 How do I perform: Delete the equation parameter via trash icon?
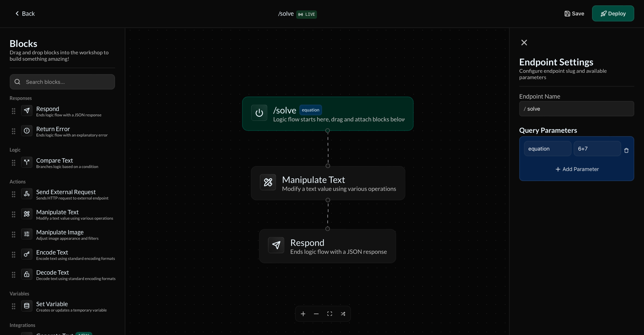627,151
